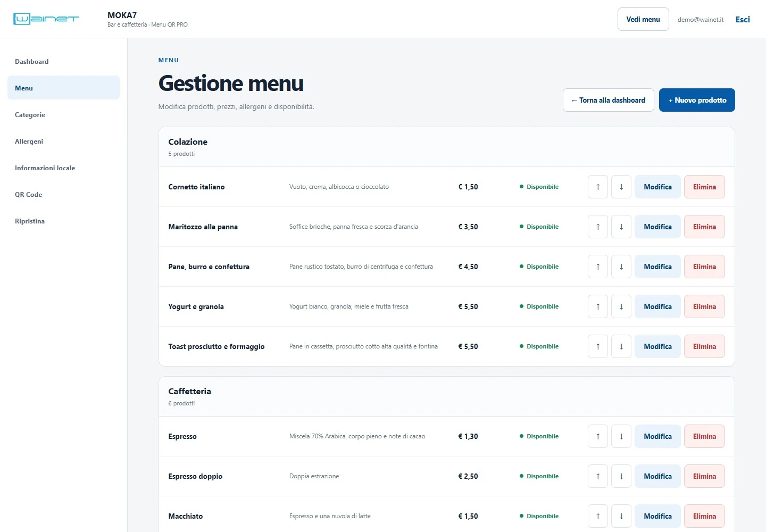This screenshot has width=766, height=532.
Task: Move Toast prosciutto e formaggio up
Action: (x=598, y=346)
